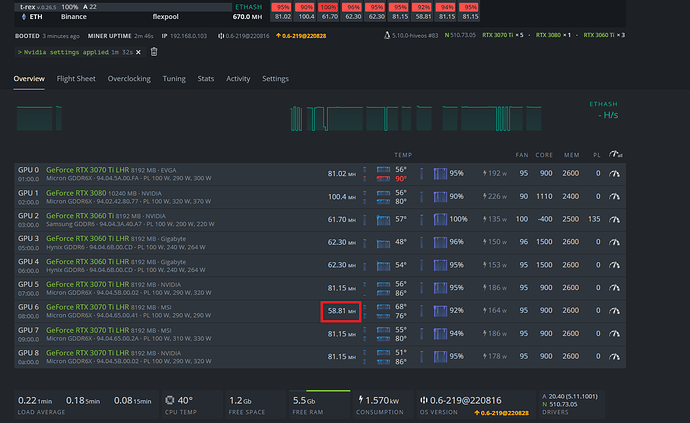The height and width of the screenshot is (423, 690).
Task: Open the Stats tab
Action: tap(206, 79)
